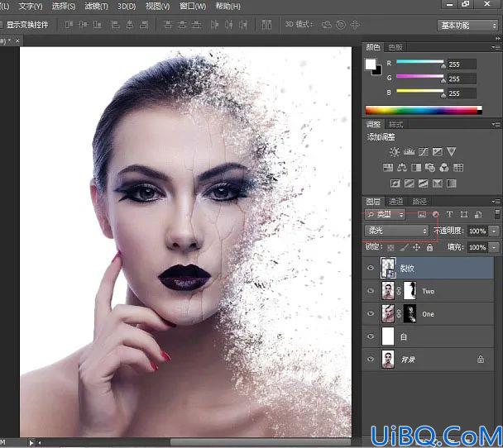Hide the 背景 layer via eye icon
This screenshot has width=503, height=448.
pos(371,359)
